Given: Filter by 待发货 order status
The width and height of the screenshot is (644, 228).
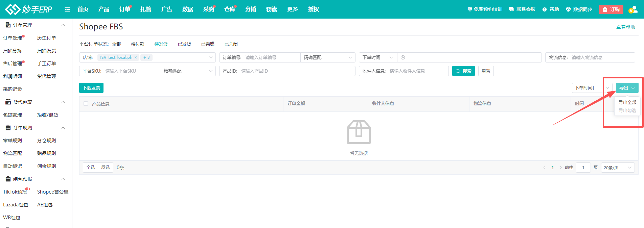Looking at the screenshot, I should pyautogui.click(x=161, y=44).
